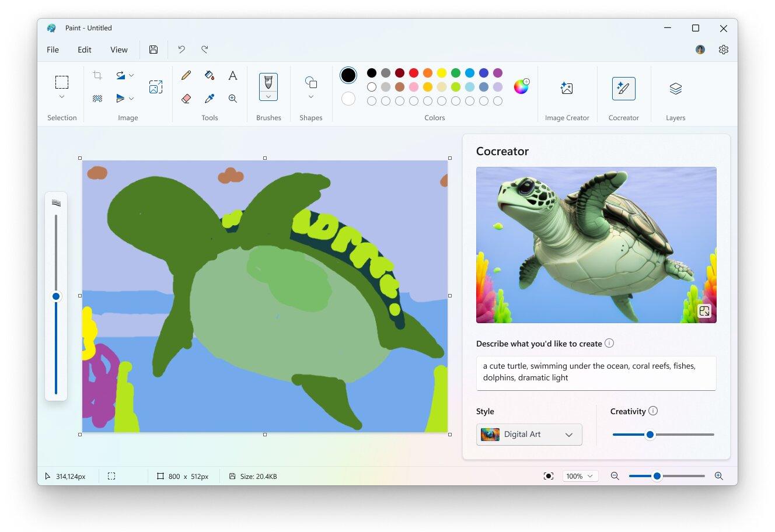Pick the green color swatch
Screen dimensions: 775x532
(x=456, y=73)
